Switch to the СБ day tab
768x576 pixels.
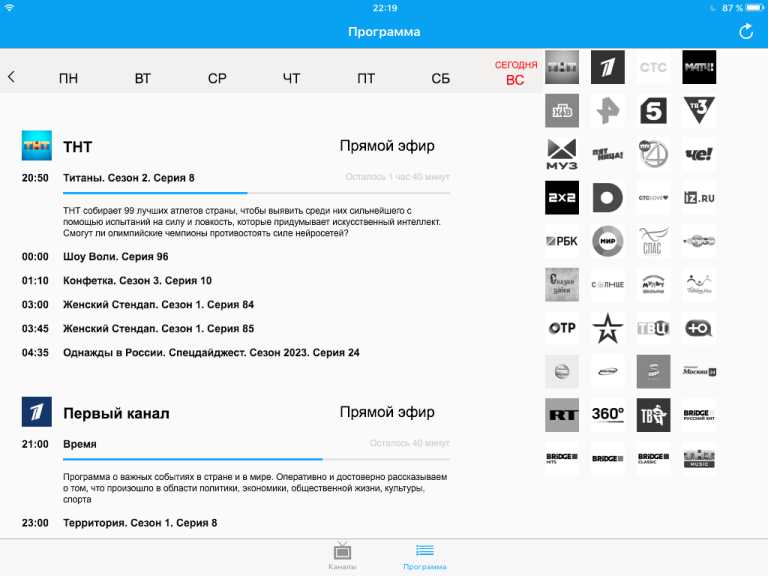pyautogui.click(x=440, y=78)
